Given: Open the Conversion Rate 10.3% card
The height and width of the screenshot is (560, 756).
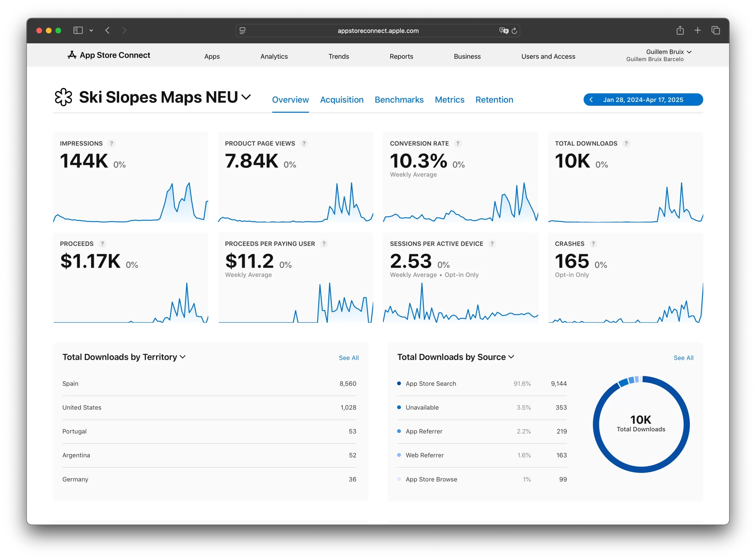Looking at the screenshot, I should [460, 178].
